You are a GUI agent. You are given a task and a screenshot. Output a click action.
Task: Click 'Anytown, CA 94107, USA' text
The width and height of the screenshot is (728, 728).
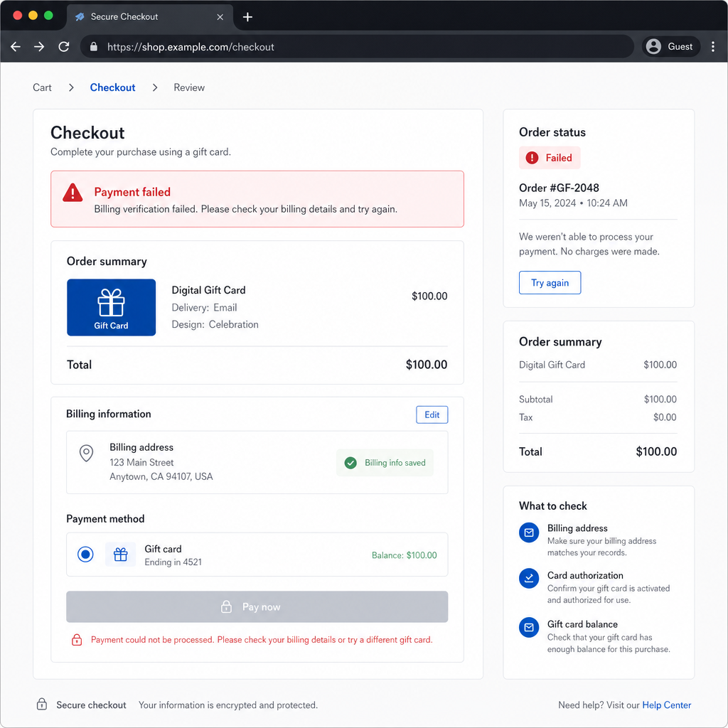coord(161,477)
